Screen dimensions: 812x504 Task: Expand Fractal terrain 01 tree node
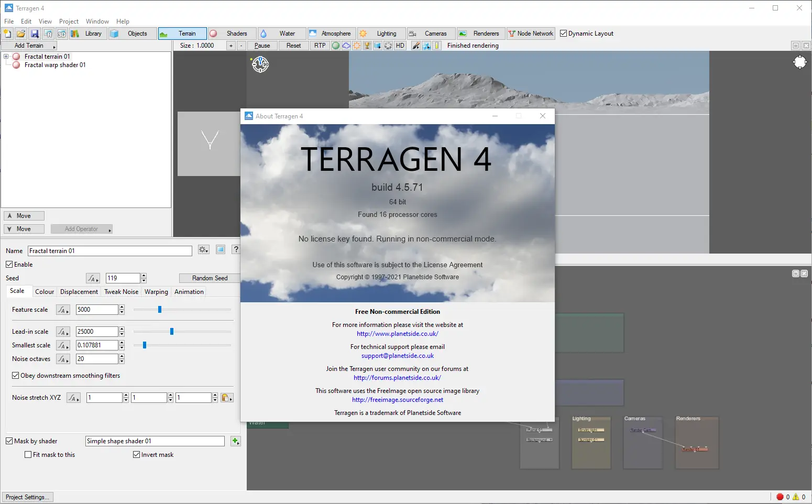[x=6, y=57]
